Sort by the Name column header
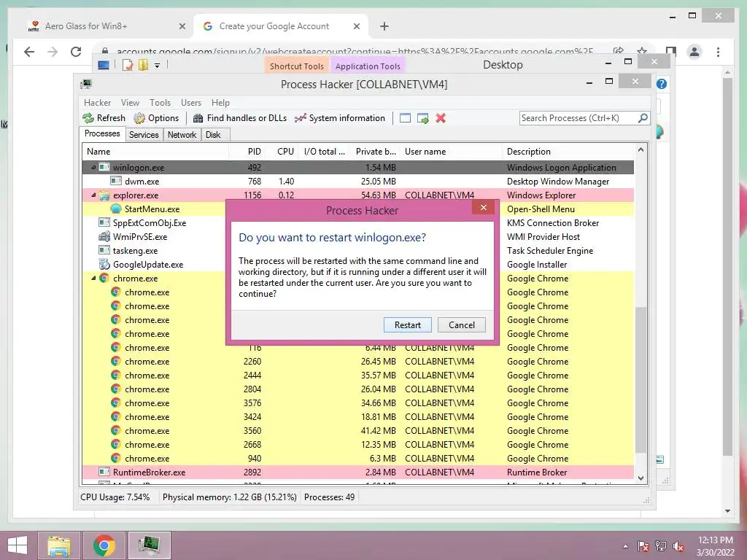The width and height of the screenshot is (747, 560). pos(155,152)
